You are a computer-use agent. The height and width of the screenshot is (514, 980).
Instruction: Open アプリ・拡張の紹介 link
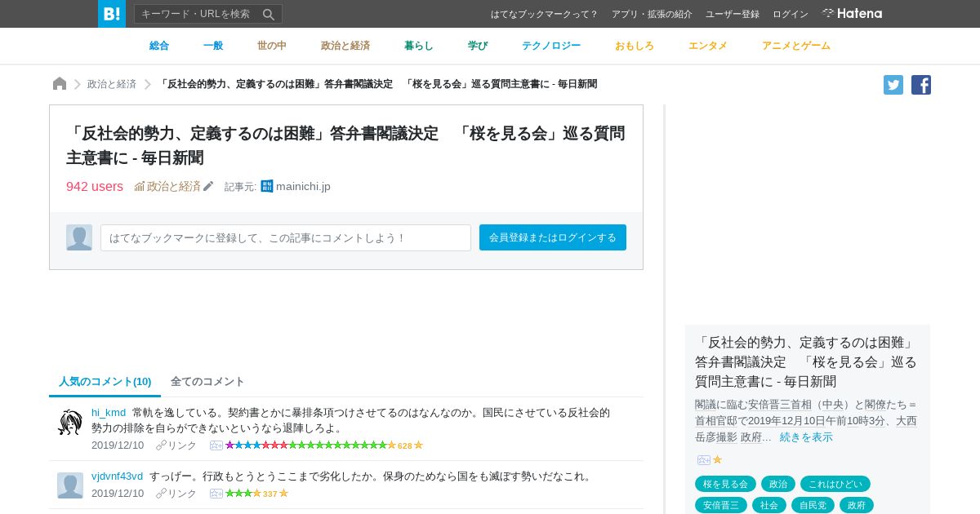[x=652, y=14]
